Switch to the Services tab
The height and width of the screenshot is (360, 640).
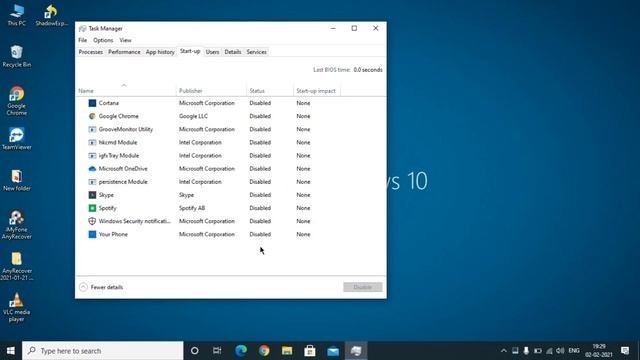click(256, 52)
